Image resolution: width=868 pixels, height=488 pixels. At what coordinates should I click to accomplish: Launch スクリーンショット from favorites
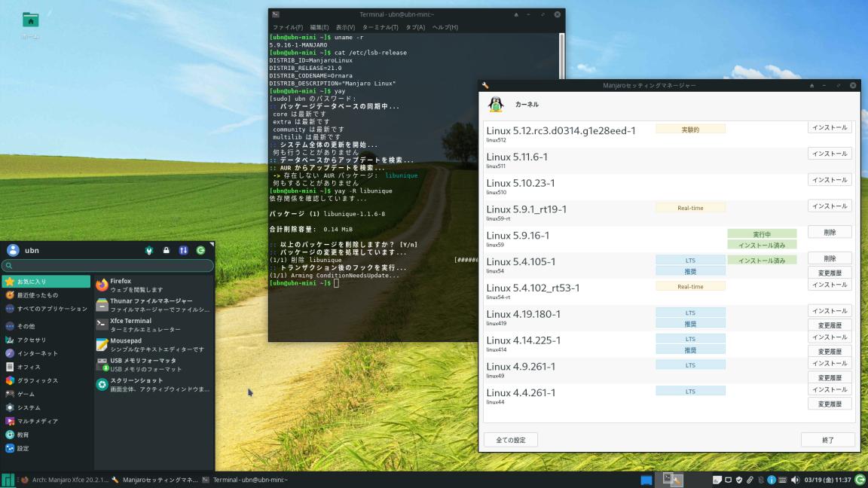[x=154, y=385]
